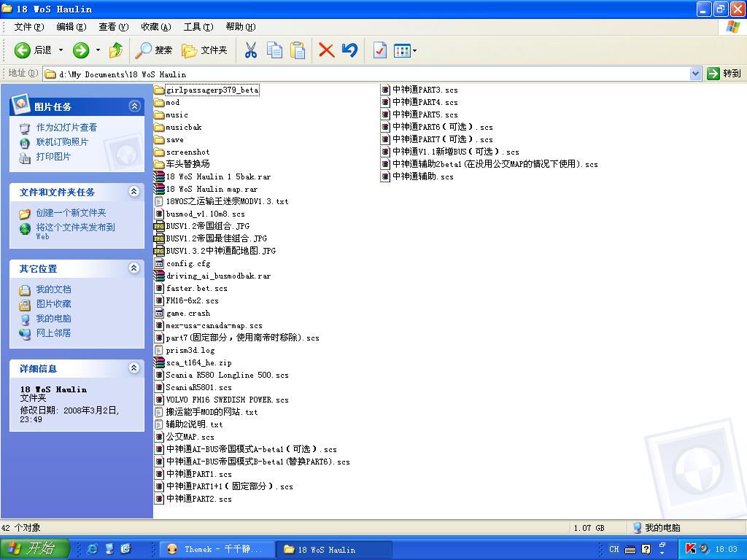Toggle the Folders (文件夹) tree pane
Viewport: 747px width, 560px height.
click(205, 50)
